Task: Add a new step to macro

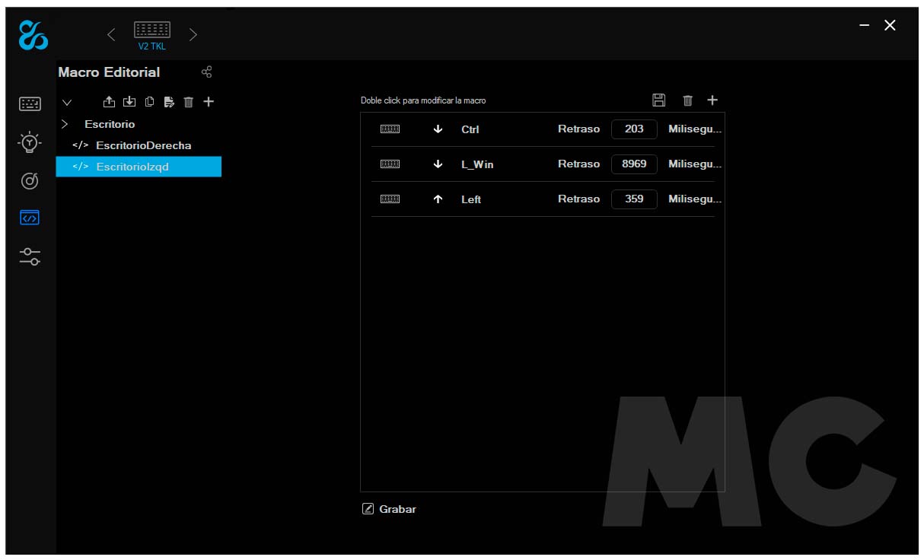Action: tap(712, 100)
